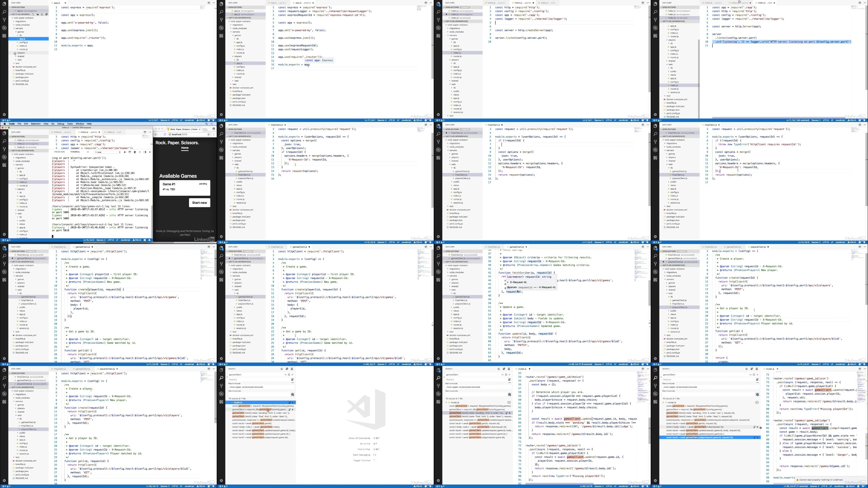Image resolution: width=868 pixels, height=488 pixels.
Task: Toggle exclude-settings gear in the logo window search
Action: pos(293,395)
